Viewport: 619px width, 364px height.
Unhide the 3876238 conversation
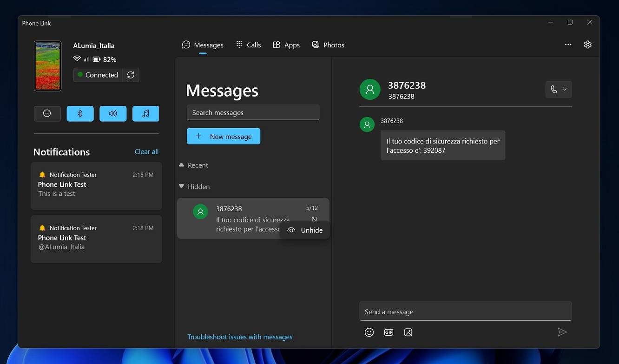pos(304,230)
